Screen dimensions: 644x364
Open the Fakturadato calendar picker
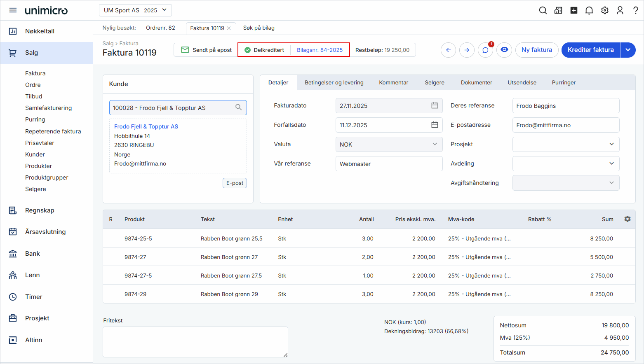click(435, 106)
